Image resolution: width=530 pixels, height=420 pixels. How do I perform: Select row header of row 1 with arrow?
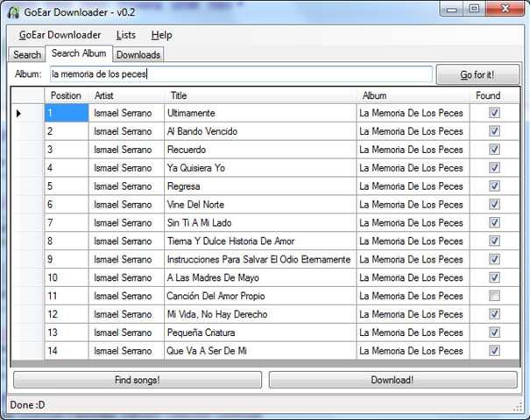pos(28,113)
